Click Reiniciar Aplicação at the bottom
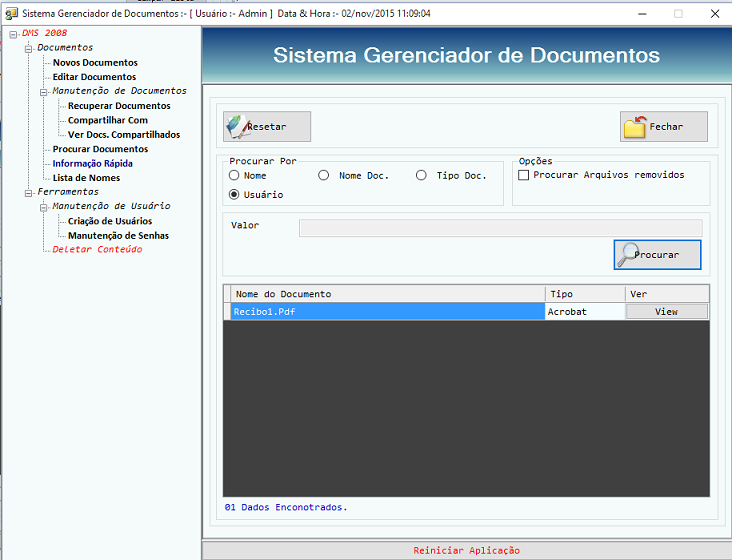Image resolution: width=732 pixels, height=560 pixels. tap(466, 550)
